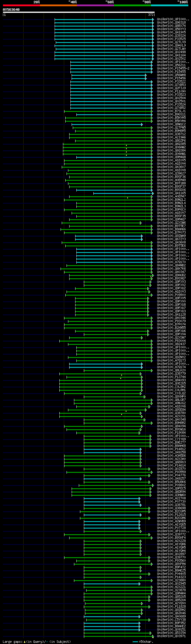Select hit label UniRef100_Q38712
The height and width of the screenshot is (644, 191).
point(171,134)
